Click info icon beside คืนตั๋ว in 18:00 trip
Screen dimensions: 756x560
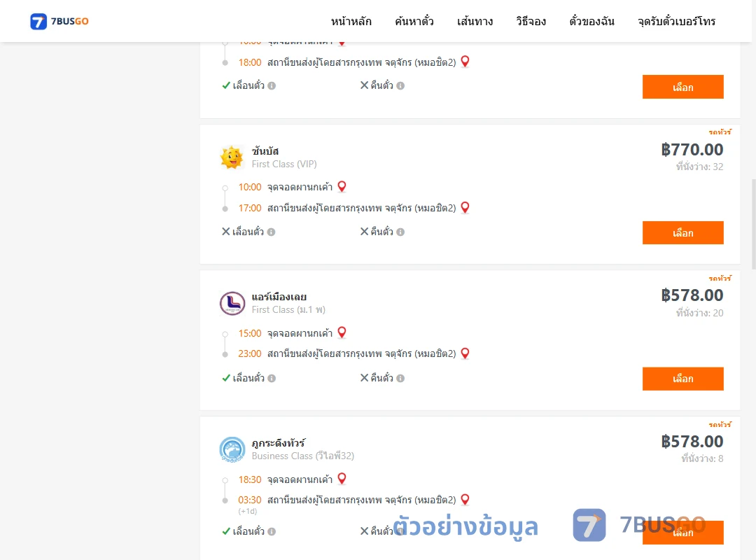[400, 86]
